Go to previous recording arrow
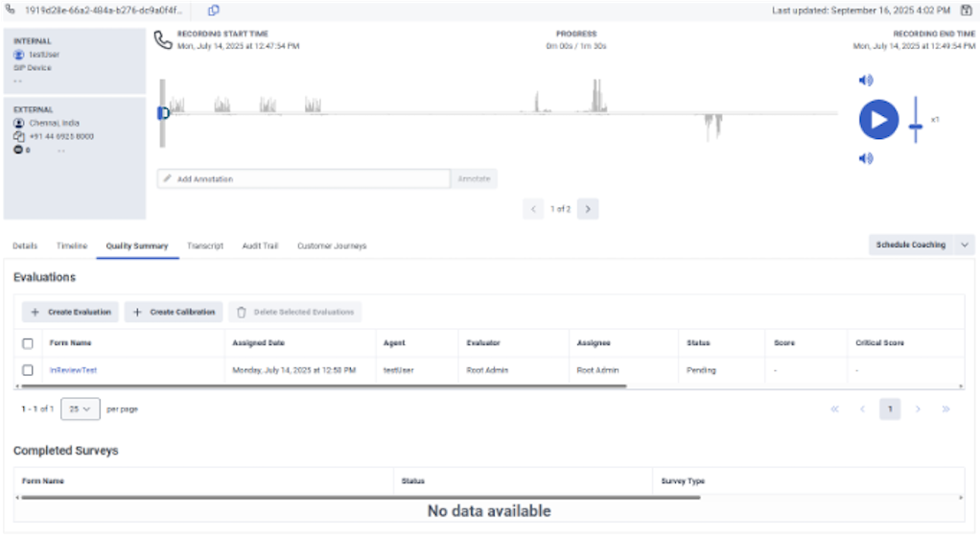The width and height of the screenshot is (980, 537). [533, 209]
